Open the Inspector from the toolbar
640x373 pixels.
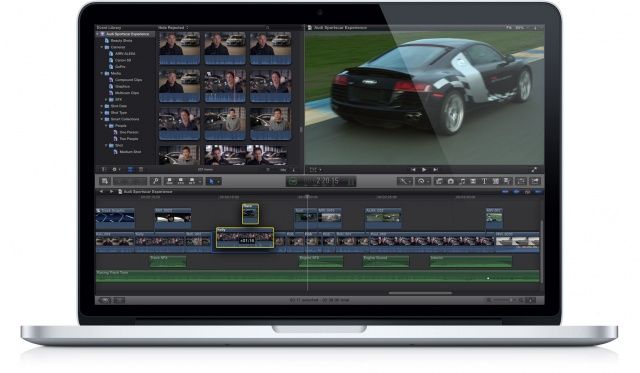click(x=521, y=181)
